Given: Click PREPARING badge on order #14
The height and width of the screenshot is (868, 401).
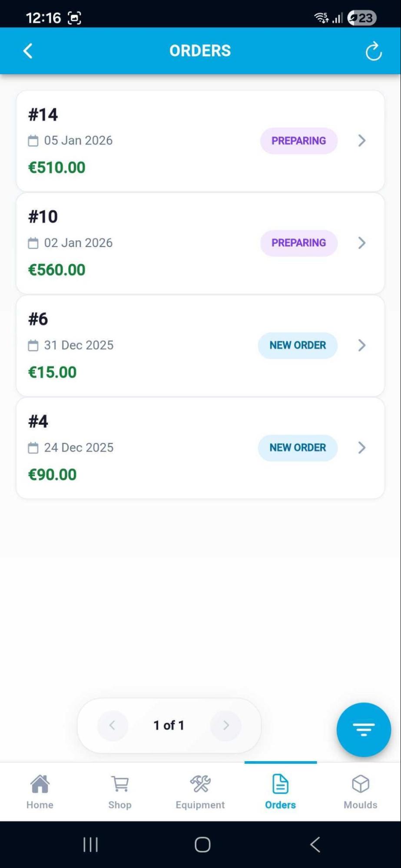Looking at the screenshot, I should [x=298, y=141].
